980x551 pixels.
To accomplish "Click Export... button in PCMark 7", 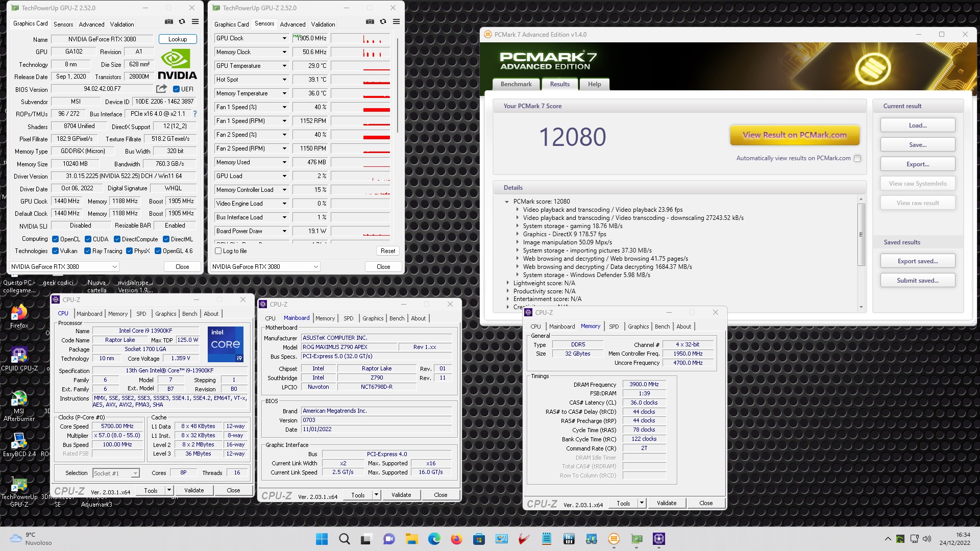I will coord(917,164).
